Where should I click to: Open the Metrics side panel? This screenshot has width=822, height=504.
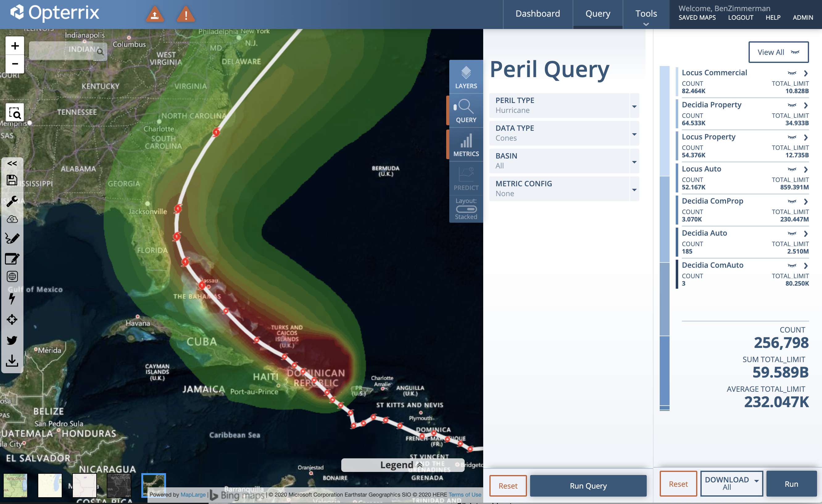tap(466, 145)
